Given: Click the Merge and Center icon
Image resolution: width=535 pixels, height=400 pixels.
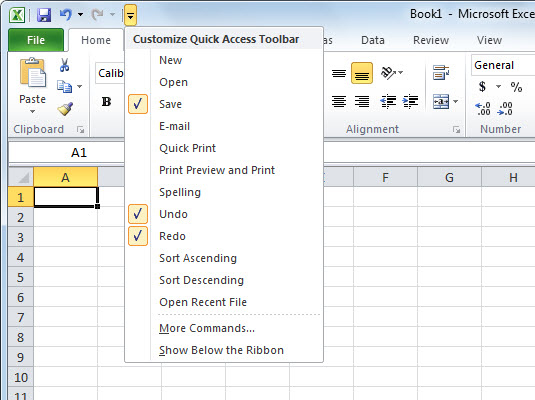Looking at the screenshot, I should tap(441, 101).
